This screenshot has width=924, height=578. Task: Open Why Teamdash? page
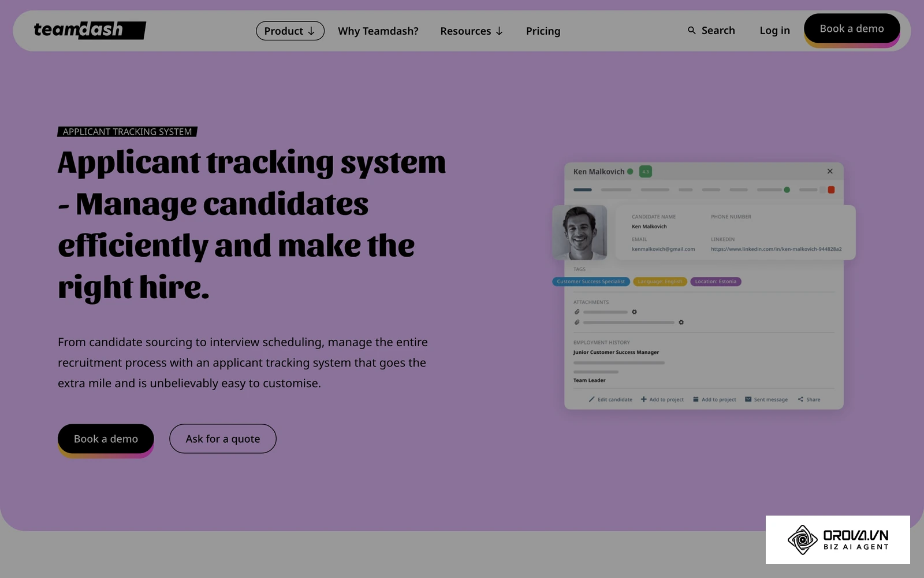click(378, 31)
